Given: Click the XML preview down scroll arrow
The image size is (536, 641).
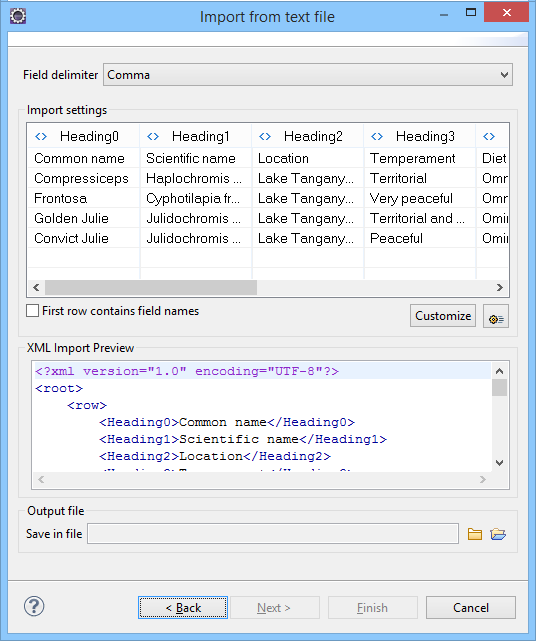Looking at the screenshot, I should point(499,463).
